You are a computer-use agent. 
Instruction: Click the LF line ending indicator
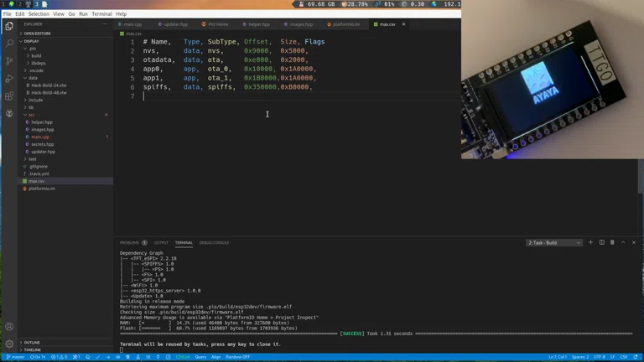(x=612, y=357)
